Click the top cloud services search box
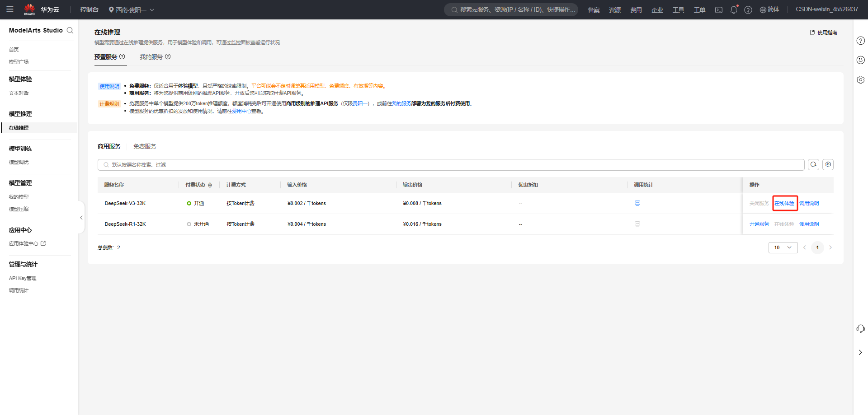Image resolution: width=868 pixels, height=415 pixels. click(511, 9)
